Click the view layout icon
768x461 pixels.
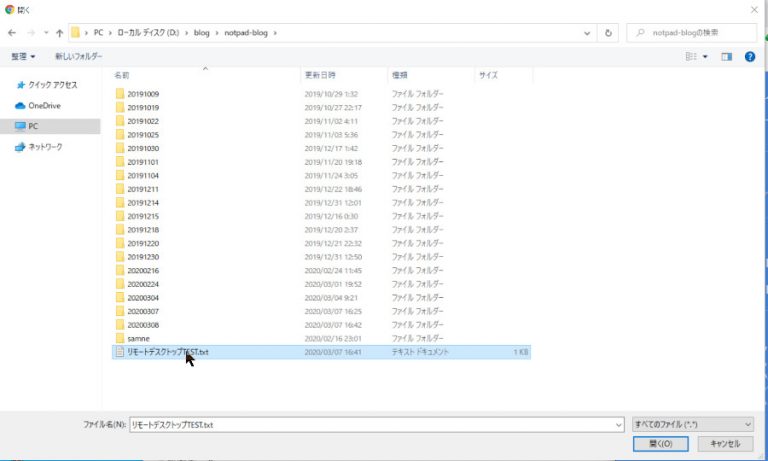tap(691, 57)
